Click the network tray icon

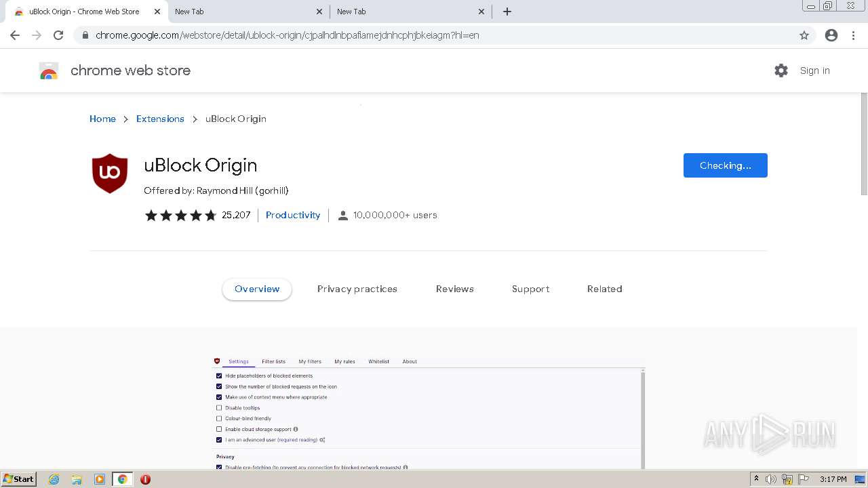pos(787,479)
